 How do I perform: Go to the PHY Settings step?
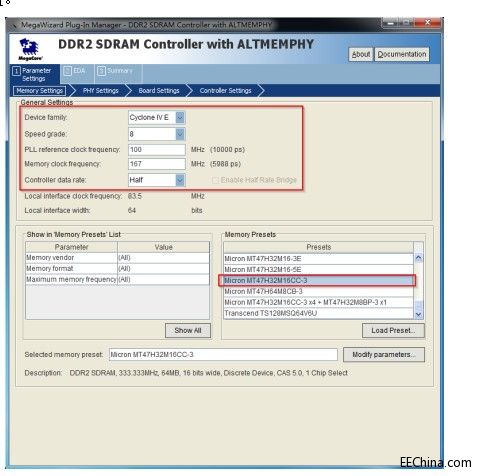(100, 91)
